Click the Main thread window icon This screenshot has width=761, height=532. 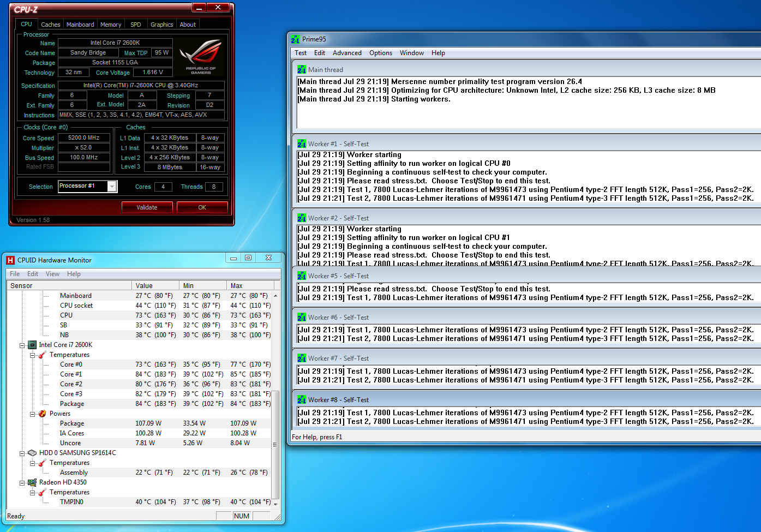302,70
